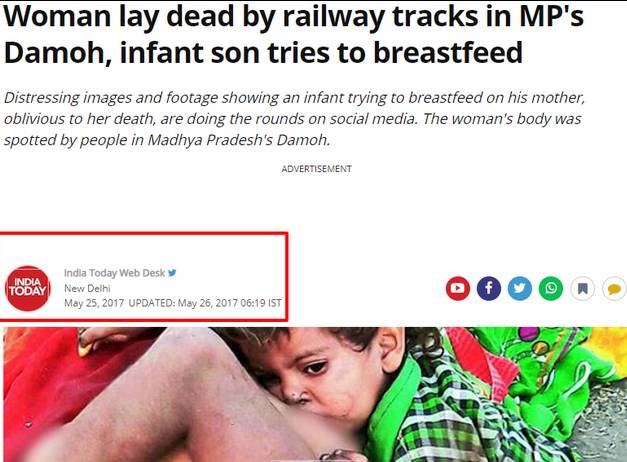Click the word breastfeed in the headline
627x462 pixels.
click(x=448, y=52)
